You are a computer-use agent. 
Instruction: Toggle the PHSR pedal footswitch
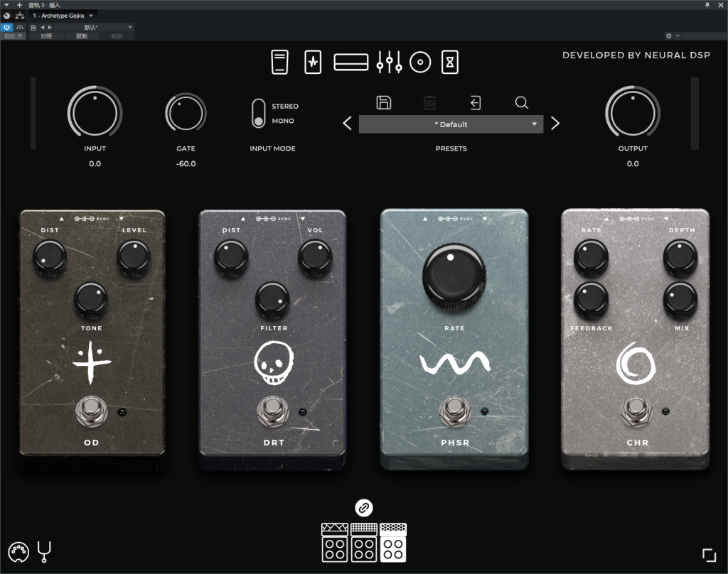454,410
